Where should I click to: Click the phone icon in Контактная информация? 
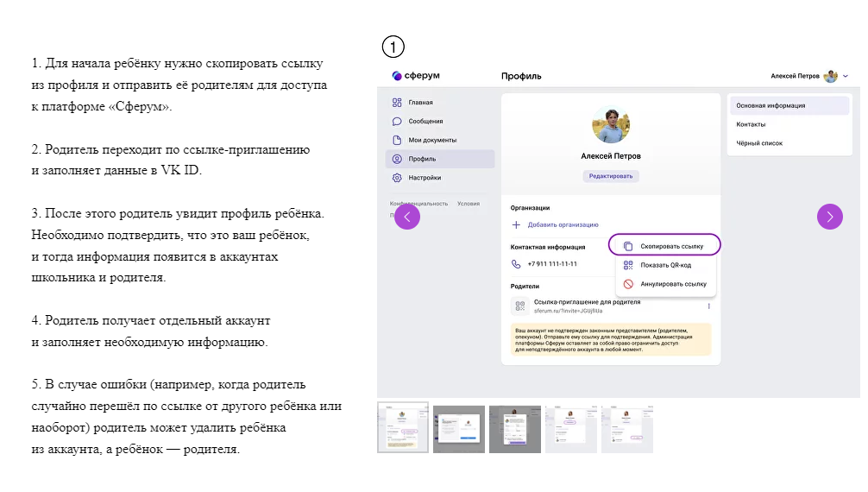click(516, 264)
